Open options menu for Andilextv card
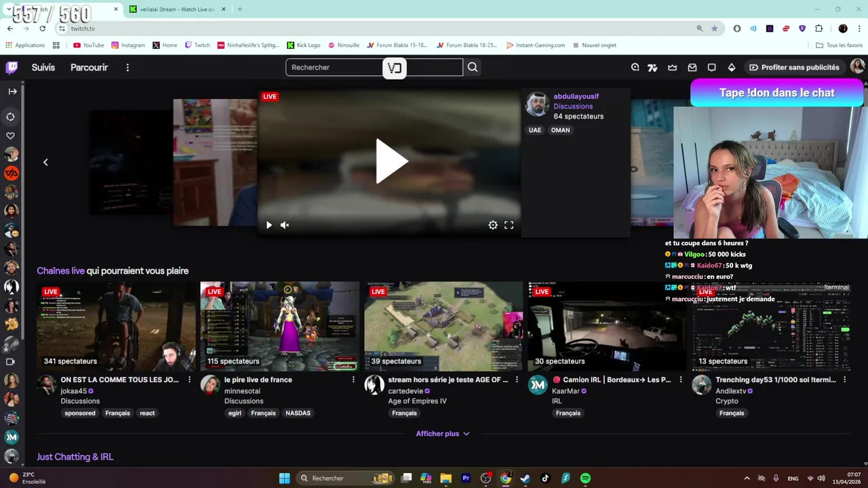Viewport: 868px width, 488px height. [844, 380]
